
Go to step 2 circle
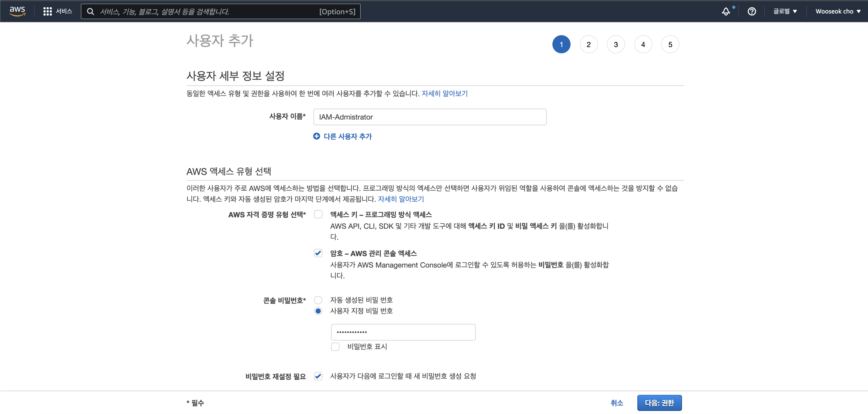pos(588,45)
